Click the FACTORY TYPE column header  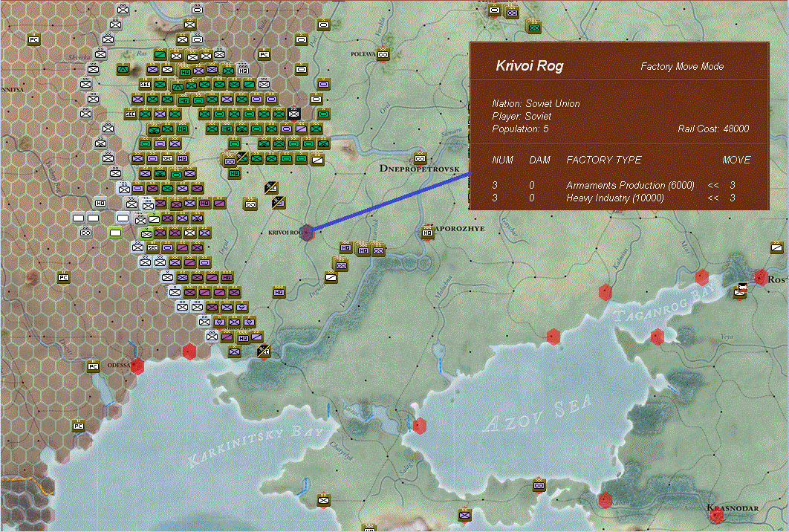604,160
